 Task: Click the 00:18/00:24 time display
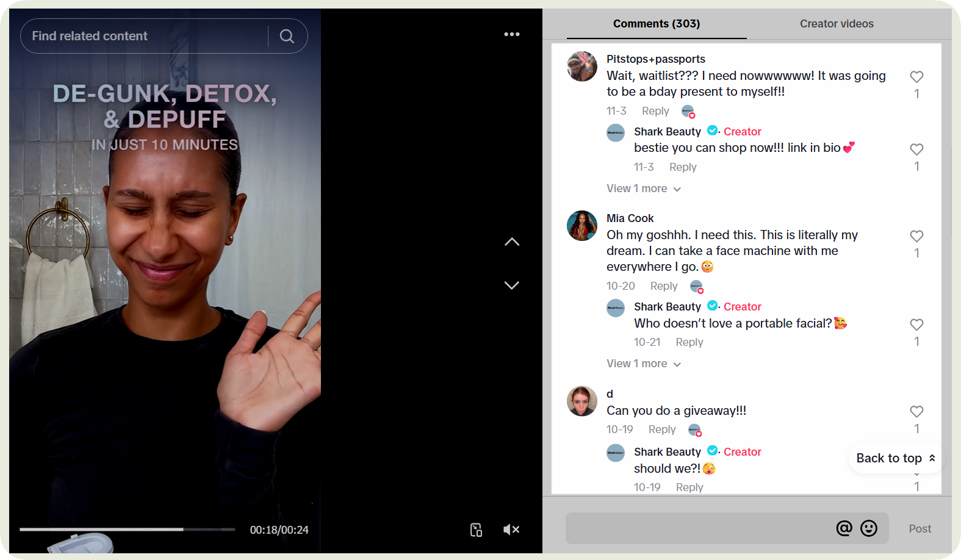pyautogui.click(x=279, y=530)
